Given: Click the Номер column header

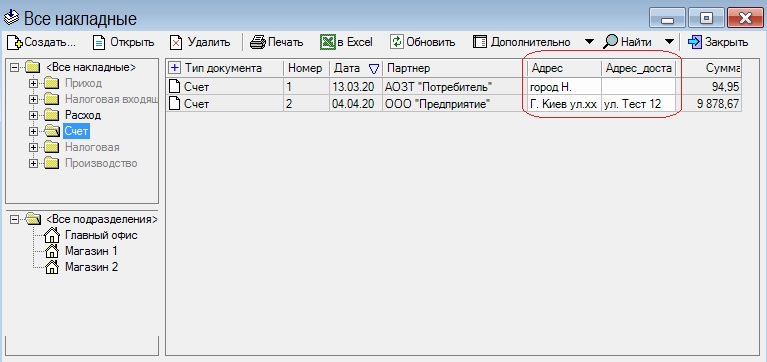Looking at the screenshot, I should (306, 68).
